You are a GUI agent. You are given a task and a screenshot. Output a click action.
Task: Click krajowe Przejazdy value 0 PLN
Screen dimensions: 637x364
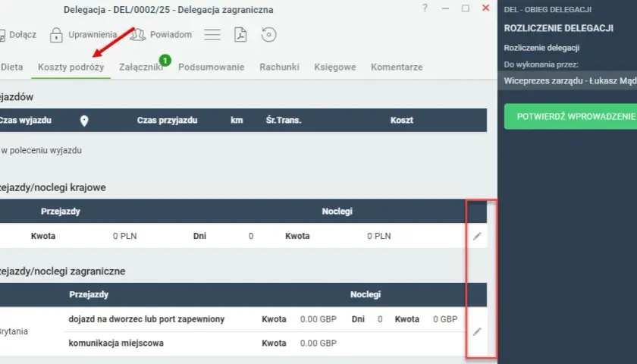point(124,236)
